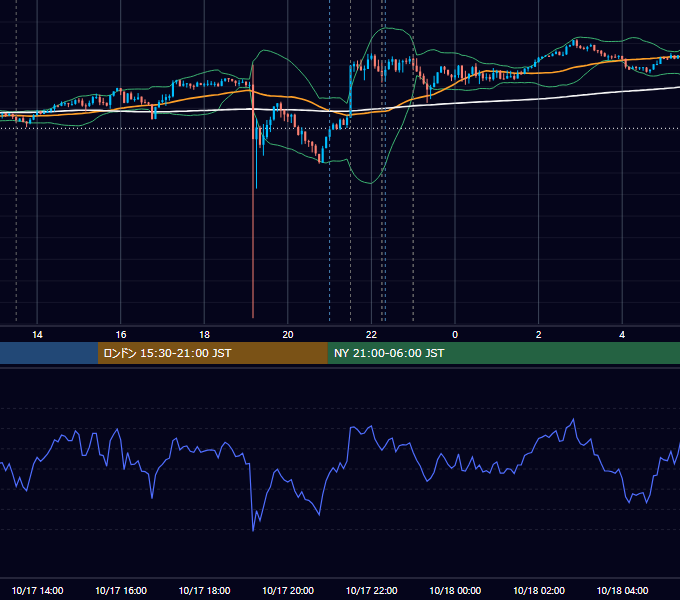Click the 16 hour label on upper axis
Viewport: 680px width, 600px height.
coord(121,335)
